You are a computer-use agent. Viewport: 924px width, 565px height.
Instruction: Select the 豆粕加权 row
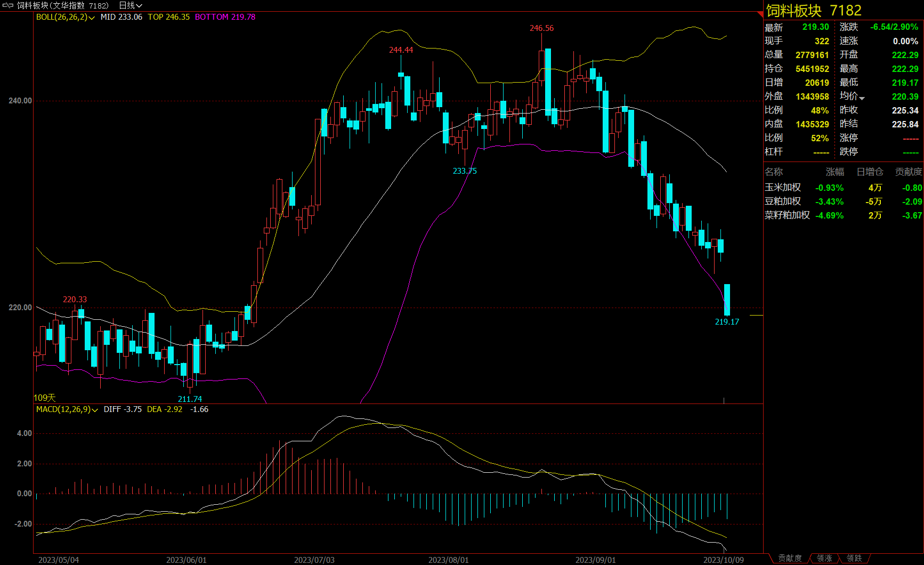click(844, 201)
